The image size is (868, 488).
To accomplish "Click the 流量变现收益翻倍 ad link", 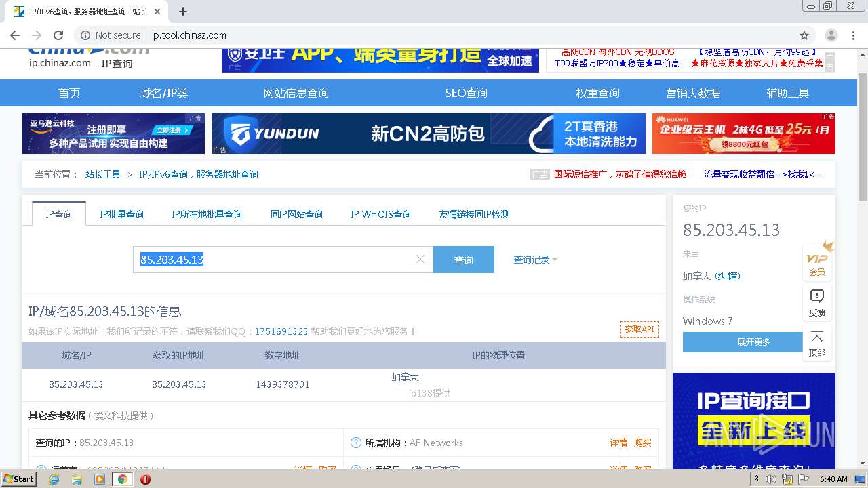I will coord(763,174).
